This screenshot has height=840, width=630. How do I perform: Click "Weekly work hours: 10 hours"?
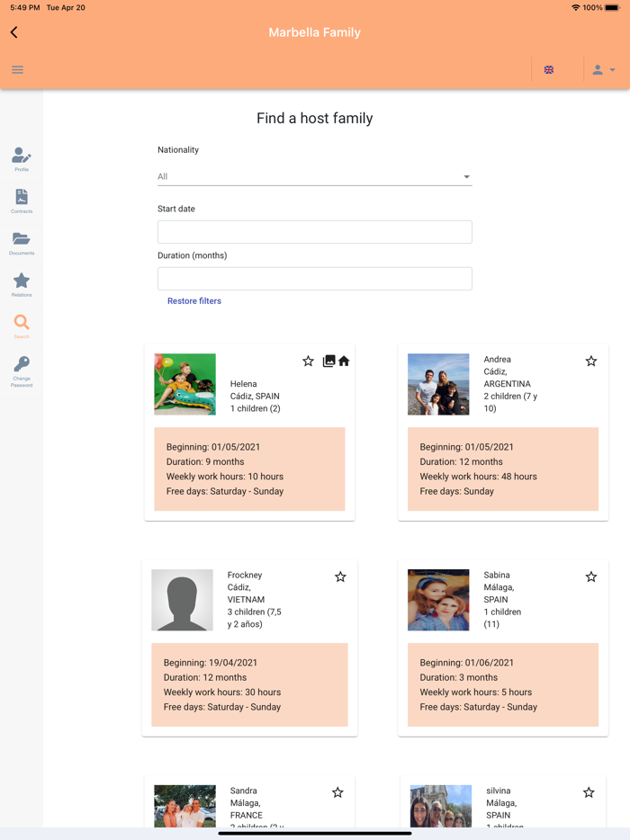(x=225, y=477)
